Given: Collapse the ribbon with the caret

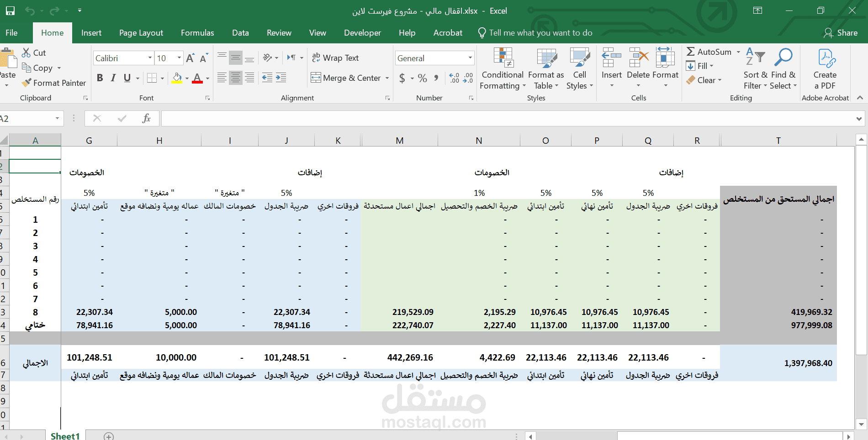Looking at the screenshot, I should click(x=860, y=98).
